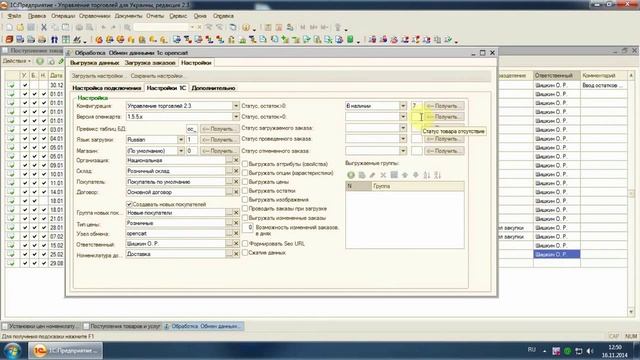This screenshot has height=360, width=640.
Task: Click the volume icon in system tray
Action: coord(590,351)
